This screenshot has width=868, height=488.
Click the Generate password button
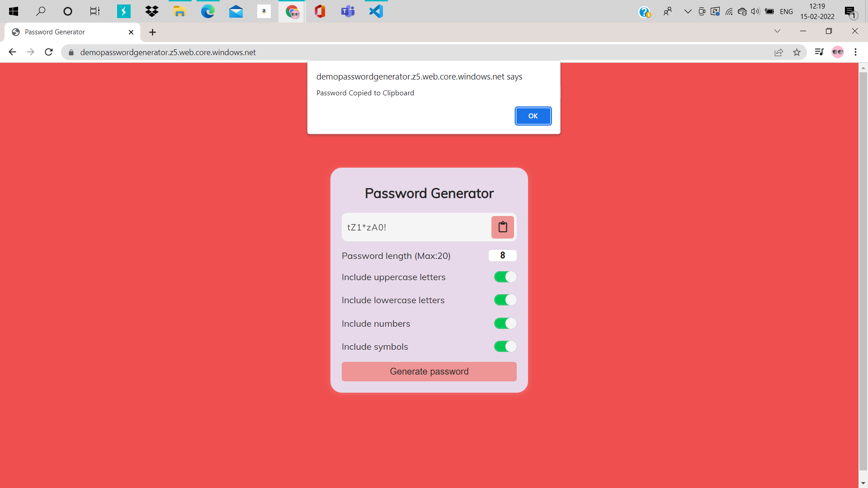[x=429, y=371]
